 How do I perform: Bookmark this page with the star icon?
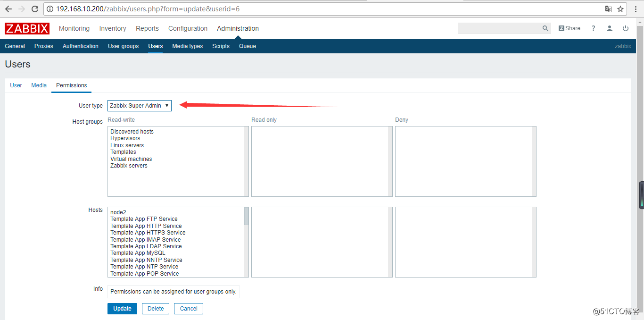(x=620, y=9)
